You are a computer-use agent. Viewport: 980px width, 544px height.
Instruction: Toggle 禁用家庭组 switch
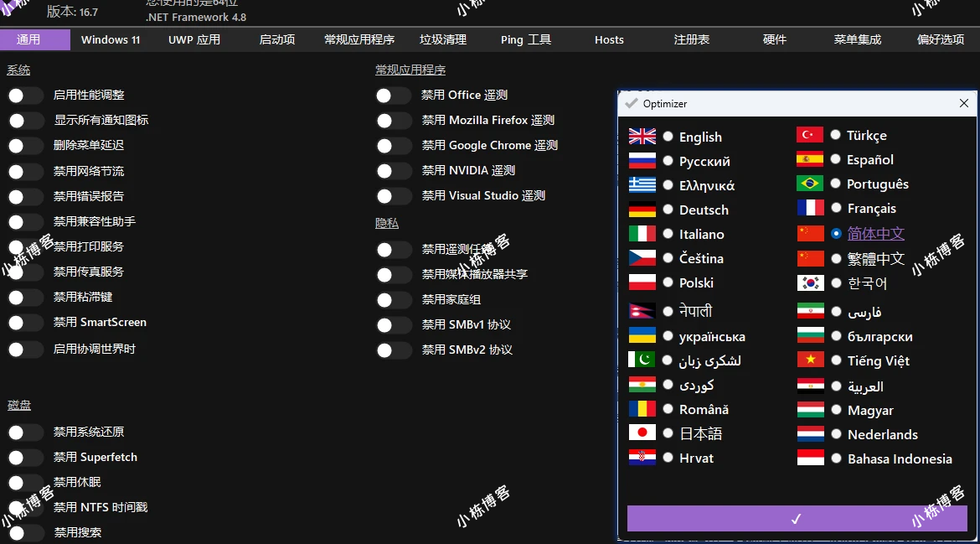point(394,300)
